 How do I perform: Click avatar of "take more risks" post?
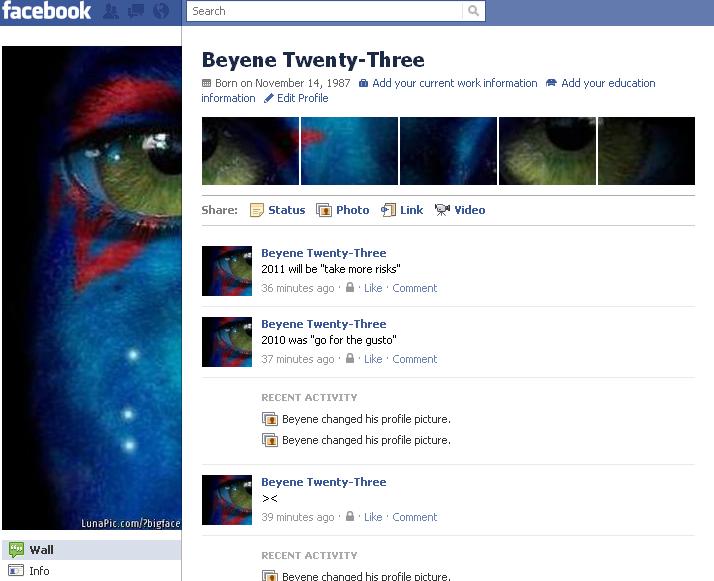coord(227,271)
